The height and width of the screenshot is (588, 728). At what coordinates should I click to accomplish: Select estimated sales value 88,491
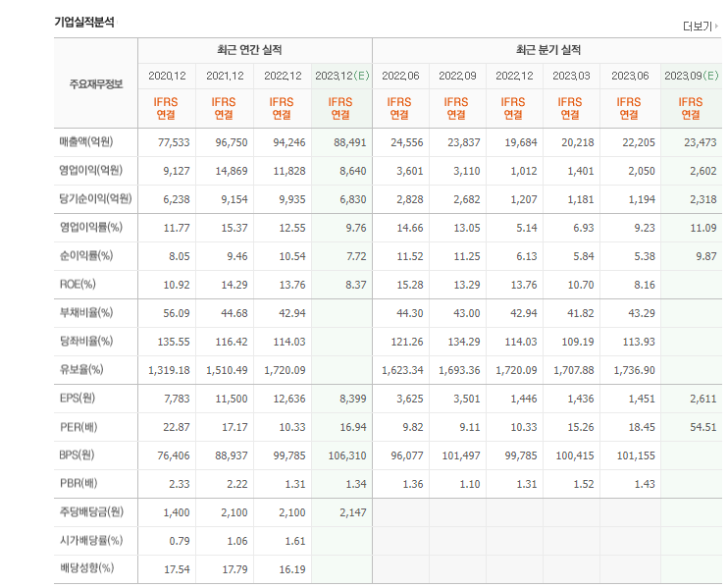coord(350,142)
